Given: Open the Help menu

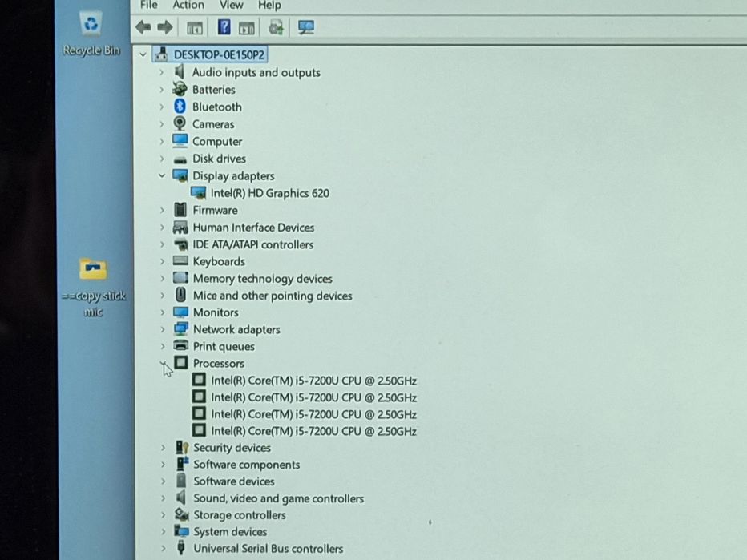Looking at the screenshot, I should pyautogui.click(x=269, y=6).
